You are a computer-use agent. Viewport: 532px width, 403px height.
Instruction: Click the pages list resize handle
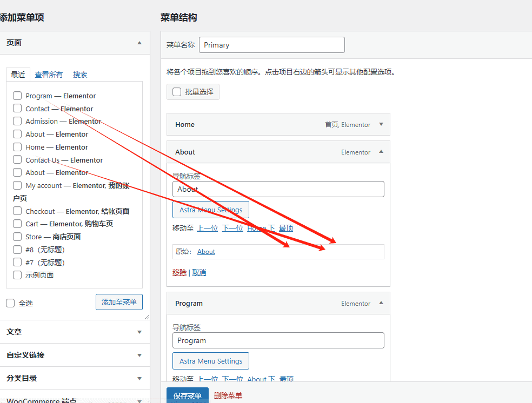point(147,317)
